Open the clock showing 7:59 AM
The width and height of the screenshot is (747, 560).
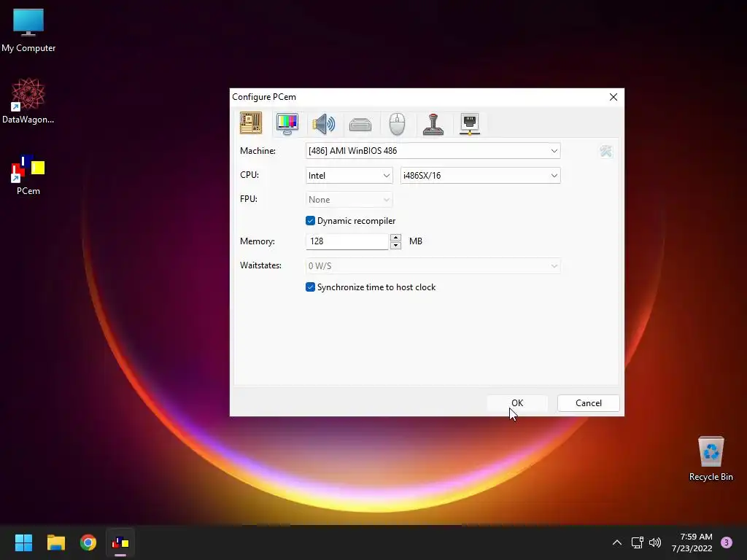(692, 542)
